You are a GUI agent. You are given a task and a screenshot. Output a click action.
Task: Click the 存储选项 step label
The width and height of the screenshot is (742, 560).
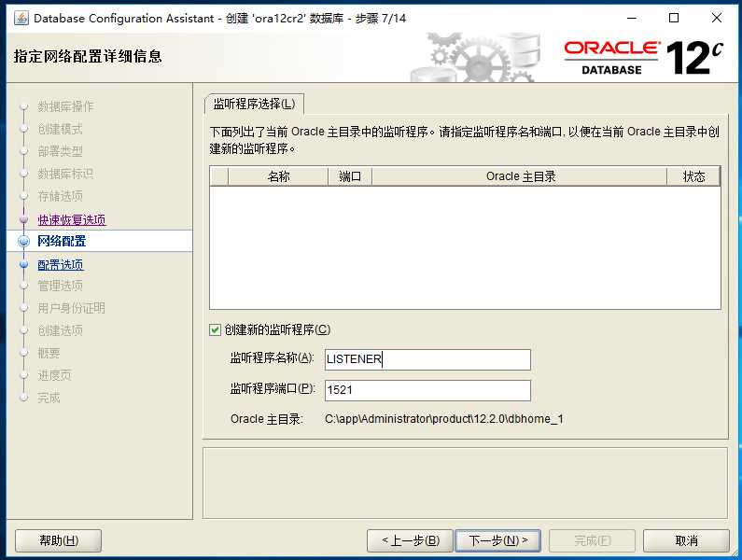click(60, 196)
